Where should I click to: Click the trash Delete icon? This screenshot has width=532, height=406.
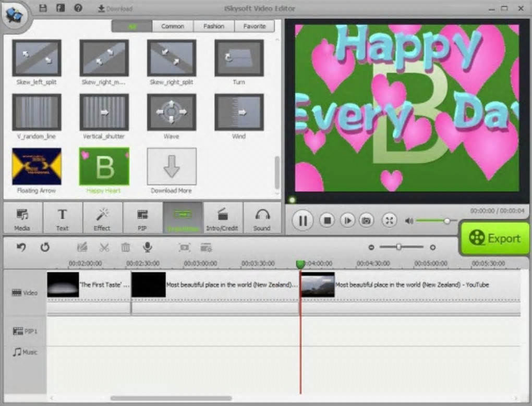126,248
